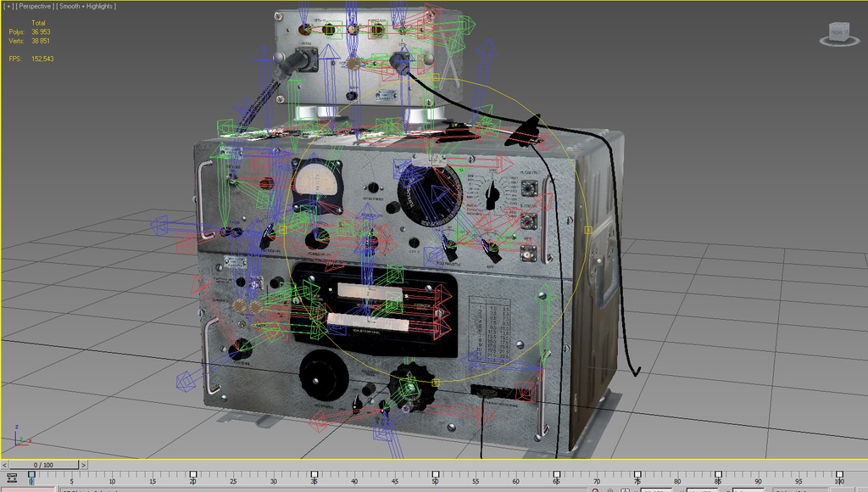Select the keyframe at frame 50
Viewport: 868px width, 492px height.
click(435, 475)
